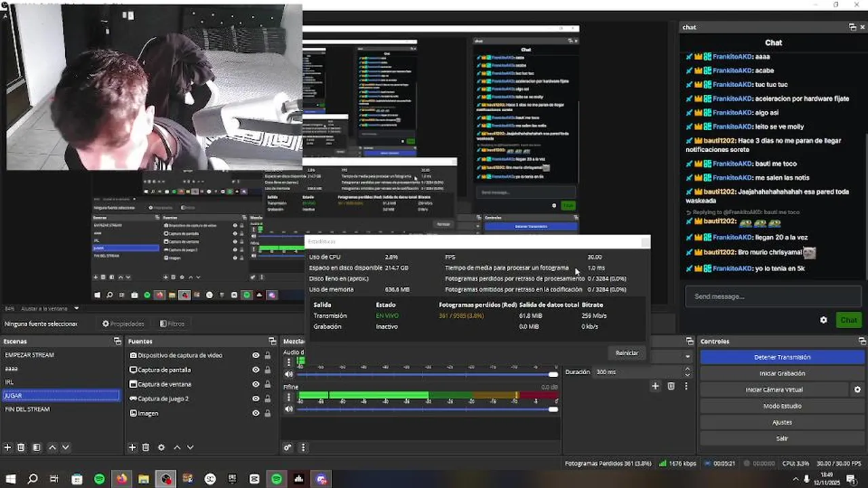
Task: Open Ajustes settings
Action: [x=782, y=422]
